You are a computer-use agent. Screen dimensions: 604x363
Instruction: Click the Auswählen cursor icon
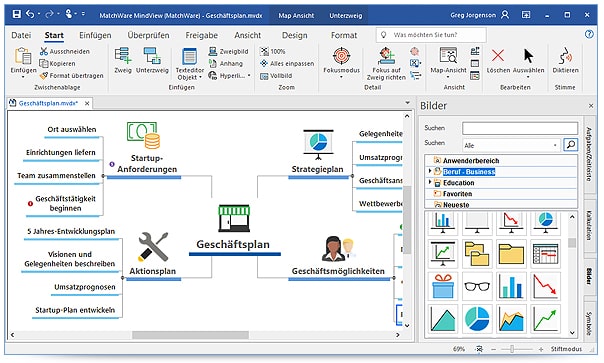(x=528, y=56)
